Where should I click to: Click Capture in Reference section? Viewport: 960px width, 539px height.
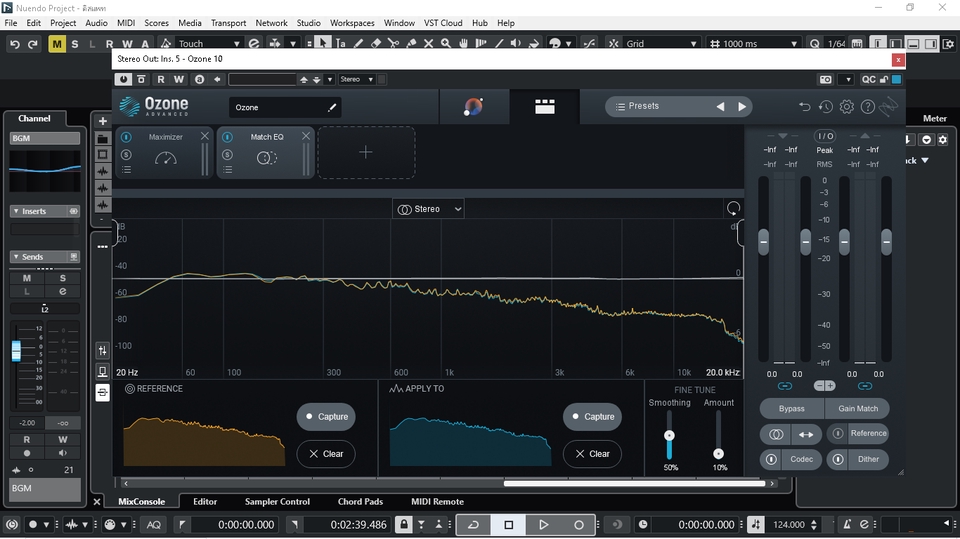click(326, 416)
